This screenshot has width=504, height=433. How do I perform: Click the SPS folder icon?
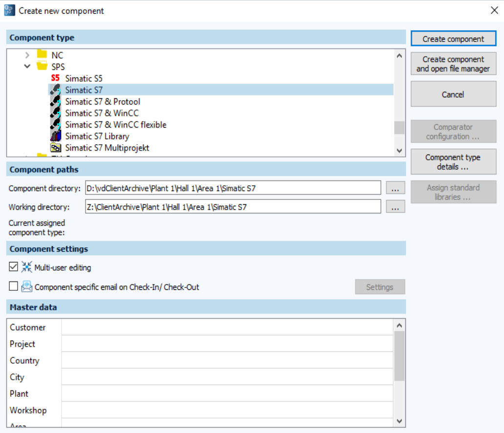click(x=42, y=66)
